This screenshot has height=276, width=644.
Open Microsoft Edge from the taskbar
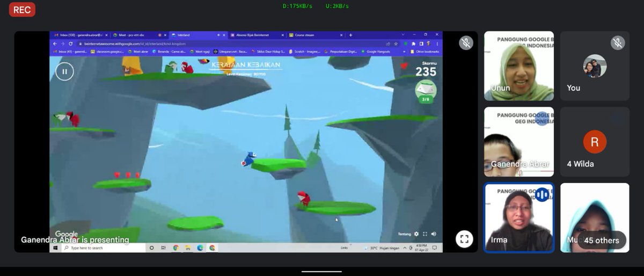tap(200, 248)
